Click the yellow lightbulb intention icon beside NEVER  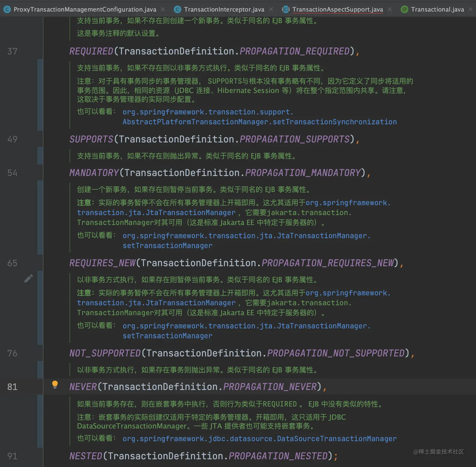55,384
